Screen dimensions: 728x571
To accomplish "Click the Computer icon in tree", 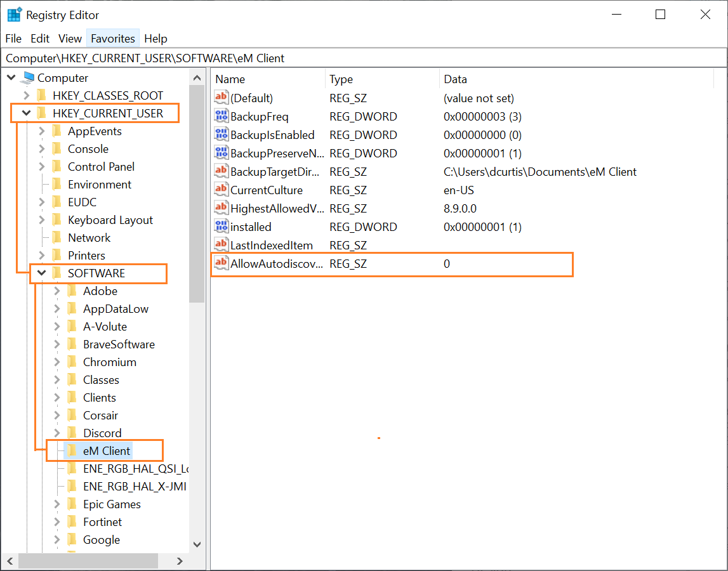I will pyautogui.click(x=29, y=77).
